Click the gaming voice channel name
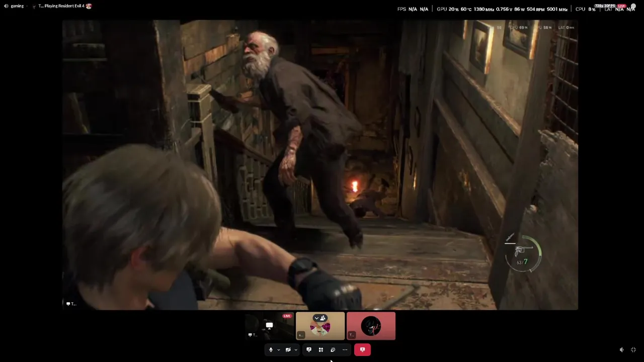 tap(17, 6)
